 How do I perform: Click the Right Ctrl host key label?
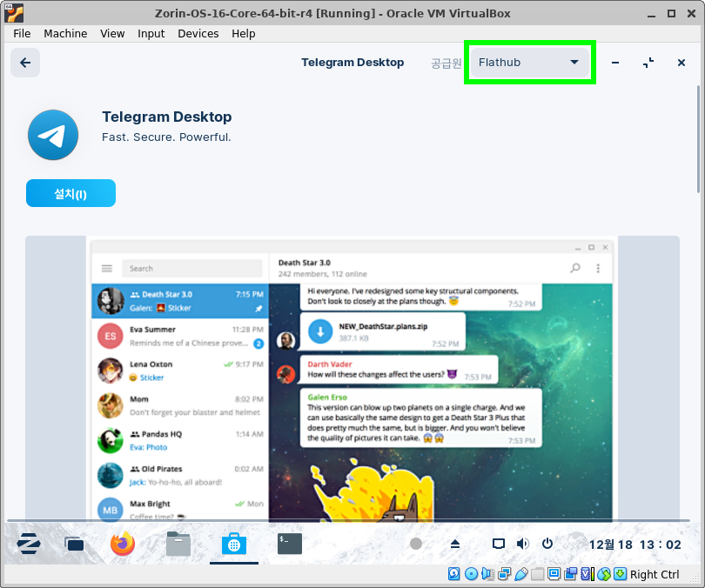[x=655, y=575]
